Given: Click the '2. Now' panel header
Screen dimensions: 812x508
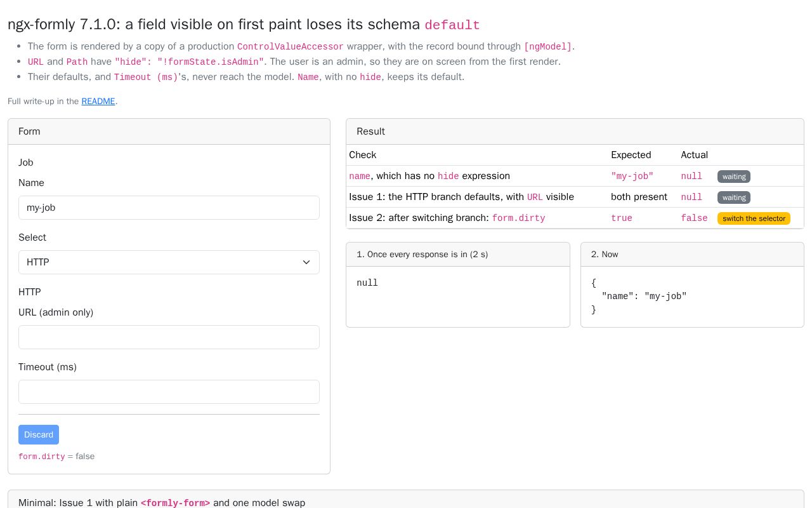Looking at the screenshot, I should tap(692, 255).
